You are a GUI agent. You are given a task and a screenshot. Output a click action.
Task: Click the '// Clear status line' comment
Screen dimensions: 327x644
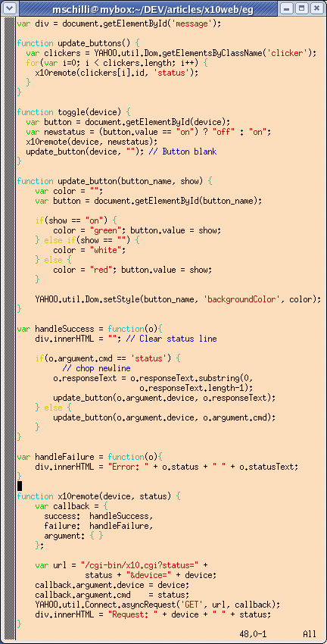click(171, 339)
